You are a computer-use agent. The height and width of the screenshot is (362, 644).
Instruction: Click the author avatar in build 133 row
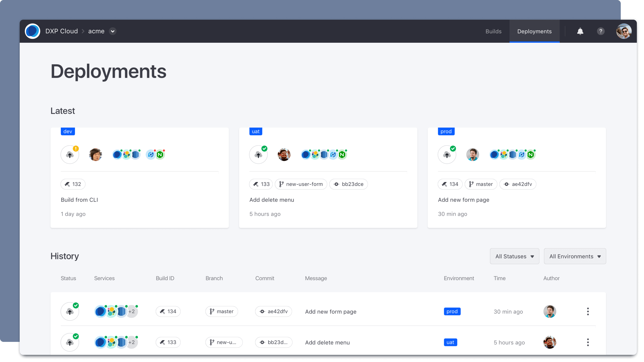point(549,342)
